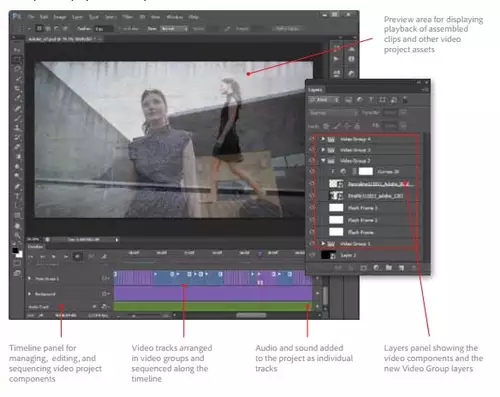Select the Horizontal Type tool
This screenshot has width=500, height=397.
pos(17,196)
